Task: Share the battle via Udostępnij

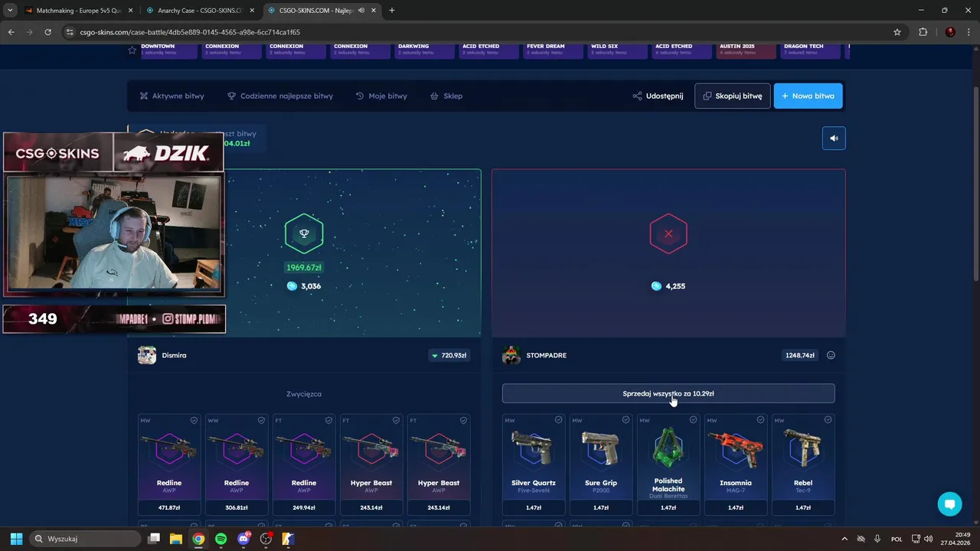Action: coord(658,96)
